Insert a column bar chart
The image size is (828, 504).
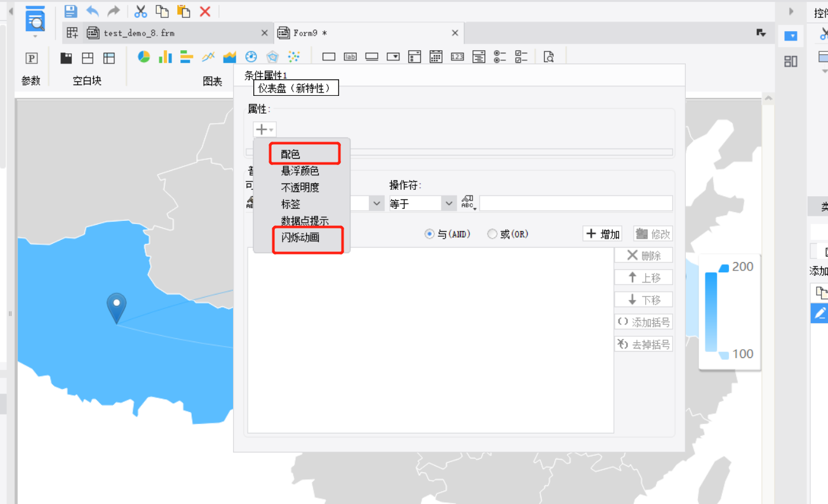(x=165, y=57)
